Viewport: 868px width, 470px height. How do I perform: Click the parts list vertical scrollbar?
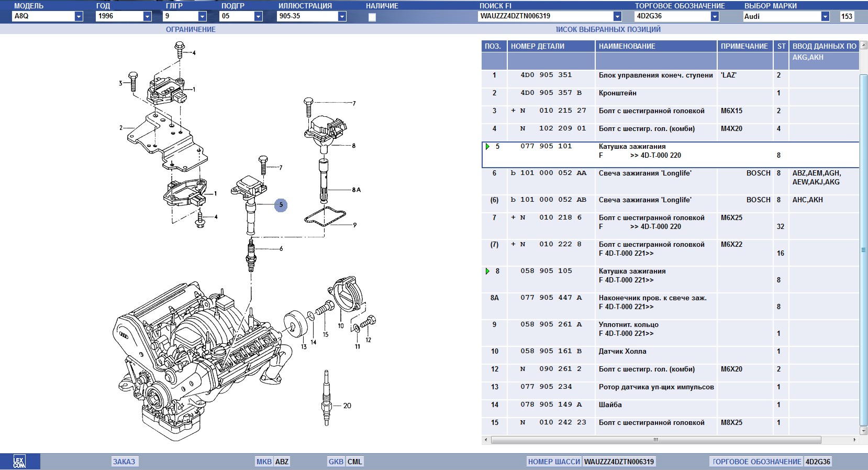point(863,250)
